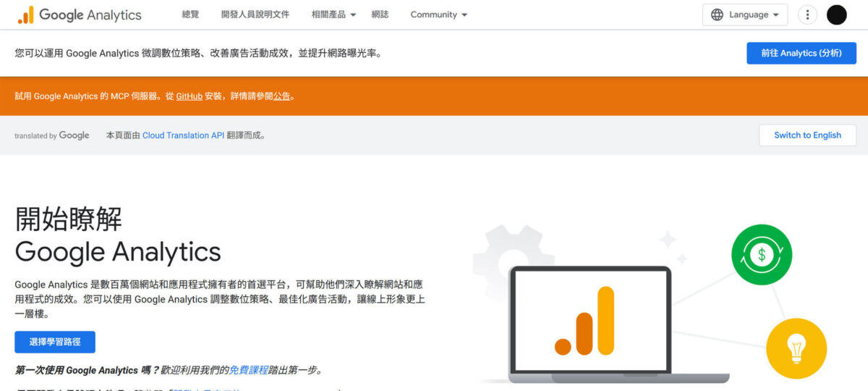
Task: Open the Language dropdown selector
Action: pos(745,14)
